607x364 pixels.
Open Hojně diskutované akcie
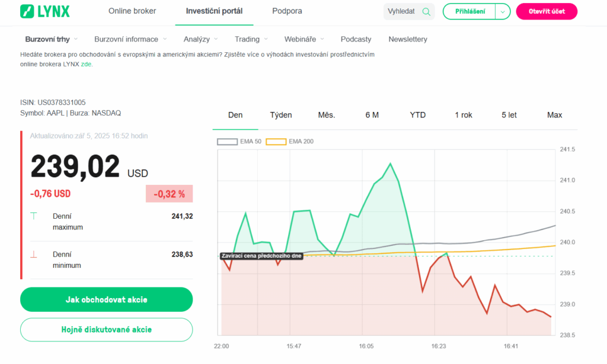pos(106,330)
